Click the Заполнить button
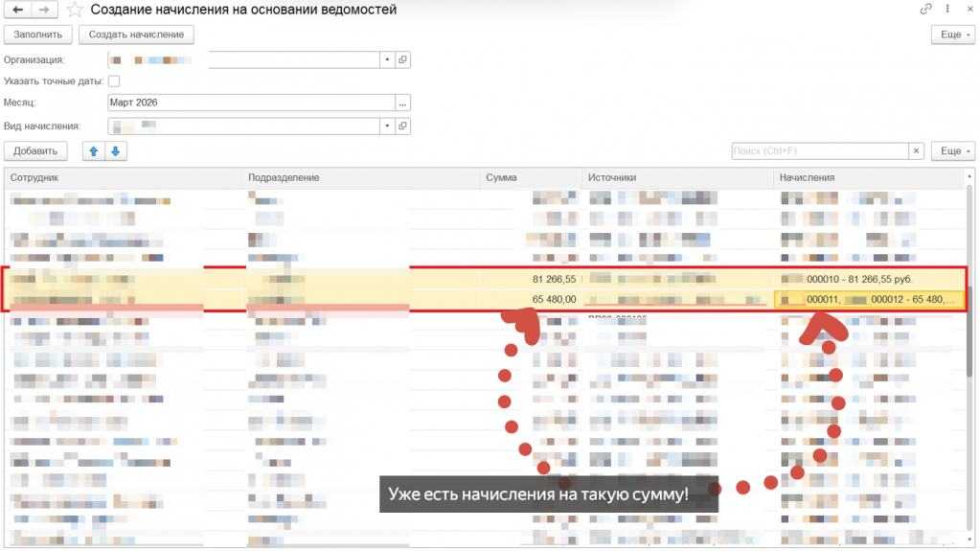Viewport: 980px width, 551px height. (38, 34)
